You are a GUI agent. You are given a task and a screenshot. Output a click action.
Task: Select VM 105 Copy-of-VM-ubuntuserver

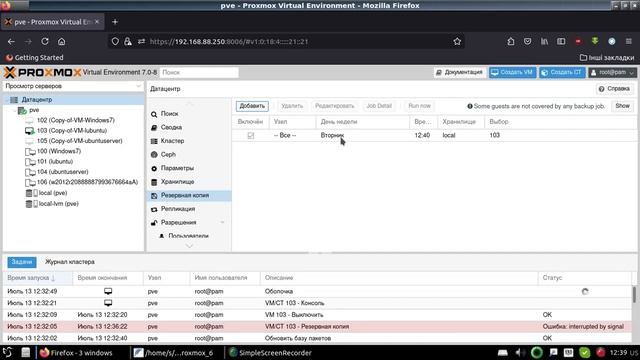coord(79,141)
